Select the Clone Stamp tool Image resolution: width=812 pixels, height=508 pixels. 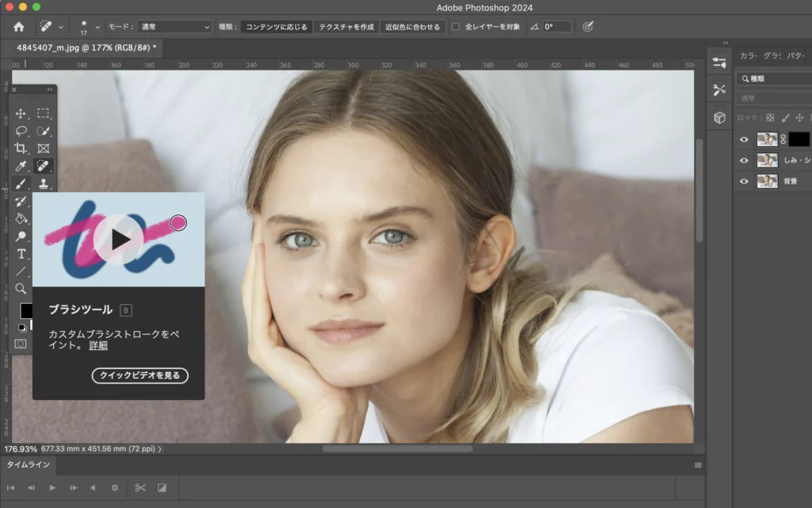coord(44,183)
